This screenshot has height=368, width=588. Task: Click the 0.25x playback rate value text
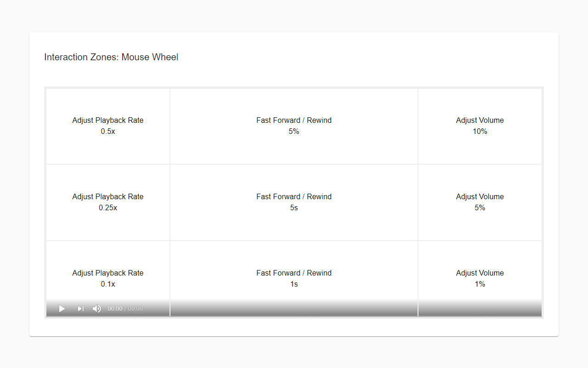[108, 208]
